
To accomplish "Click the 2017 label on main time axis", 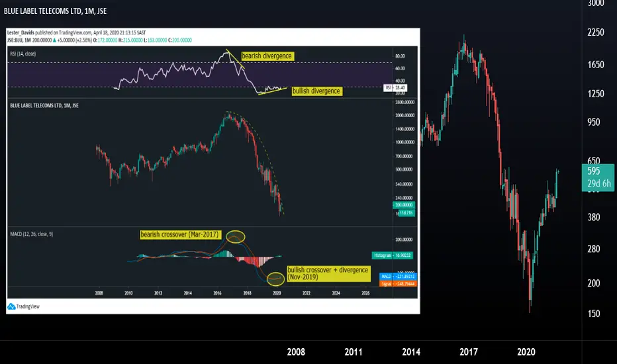I will [x=468, y=352].
